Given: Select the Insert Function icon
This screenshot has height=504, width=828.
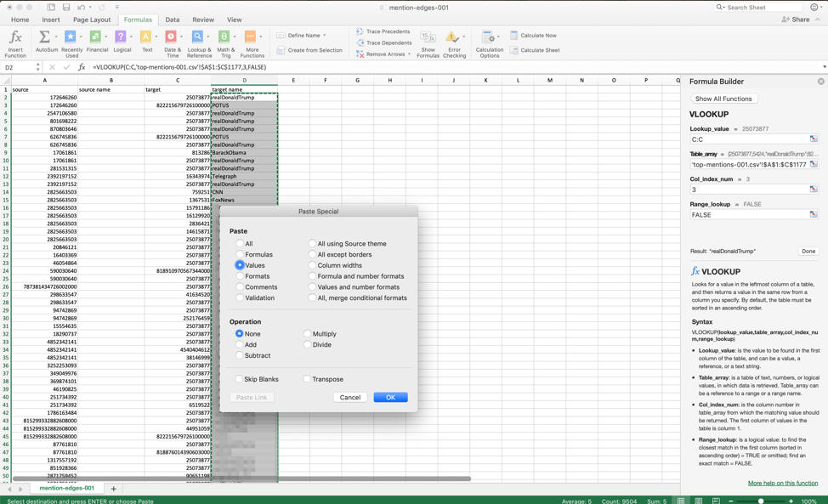Looking at the screenshot, I should 15,37.
